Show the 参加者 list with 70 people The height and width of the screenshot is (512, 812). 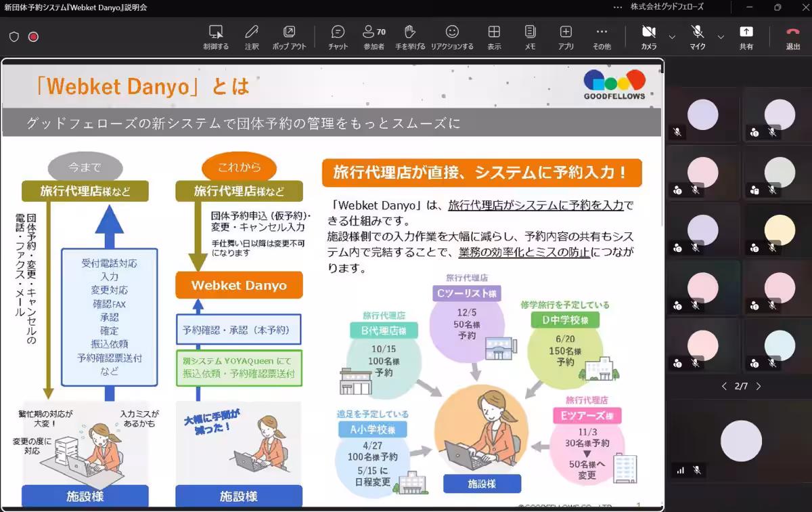click(x=374, y=37)
